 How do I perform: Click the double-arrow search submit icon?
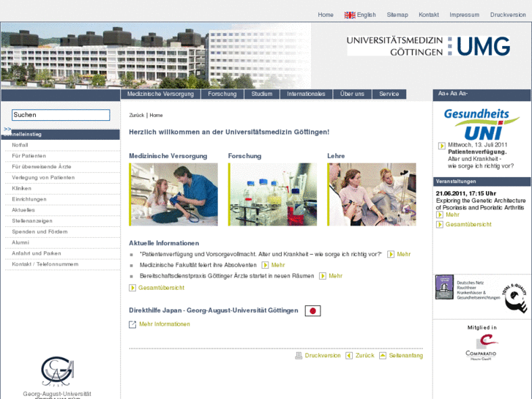click(7, 129)
